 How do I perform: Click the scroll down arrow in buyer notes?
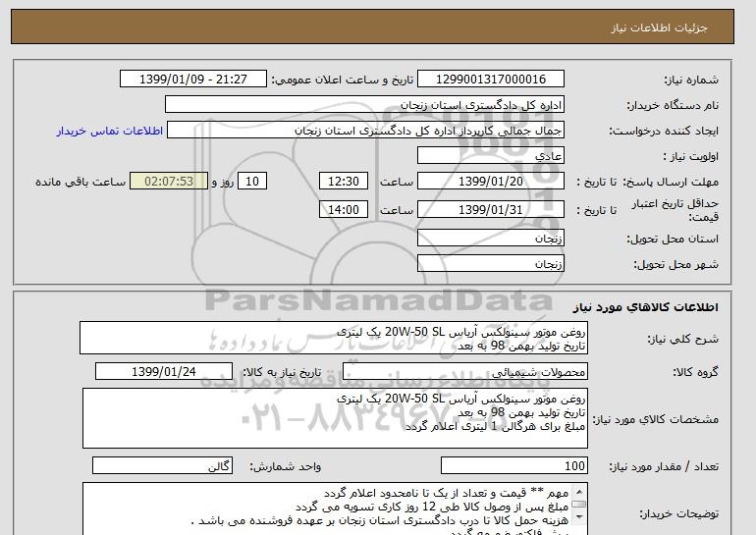click(579, 517)
